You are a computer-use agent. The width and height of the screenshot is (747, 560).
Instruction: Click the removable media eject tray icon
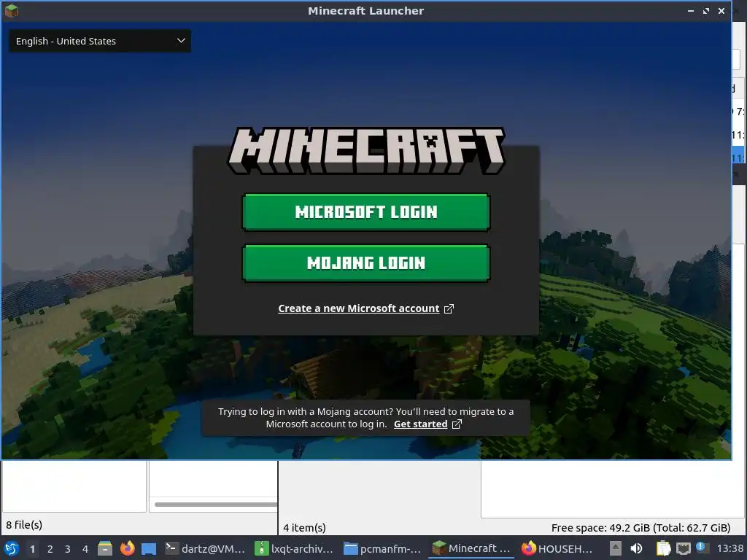[x=616, y=548]
